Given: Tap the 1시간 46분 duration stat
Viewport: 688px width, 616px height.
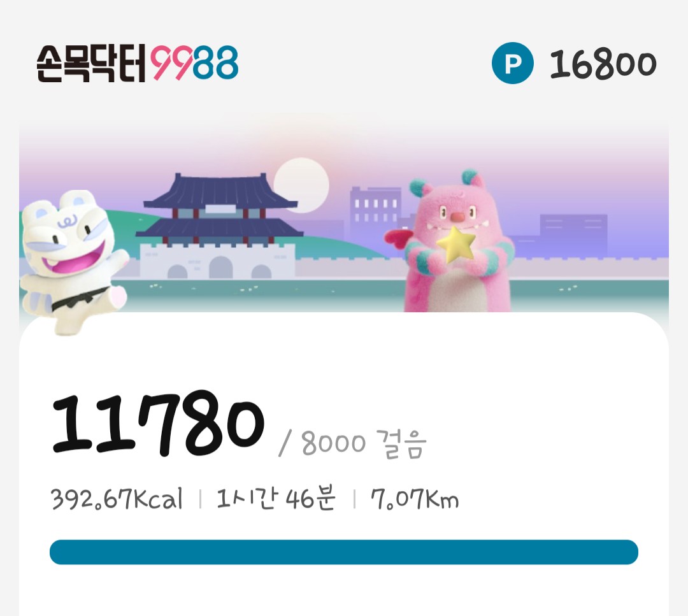Looking at the screenshot, I should tap(276, 498).
